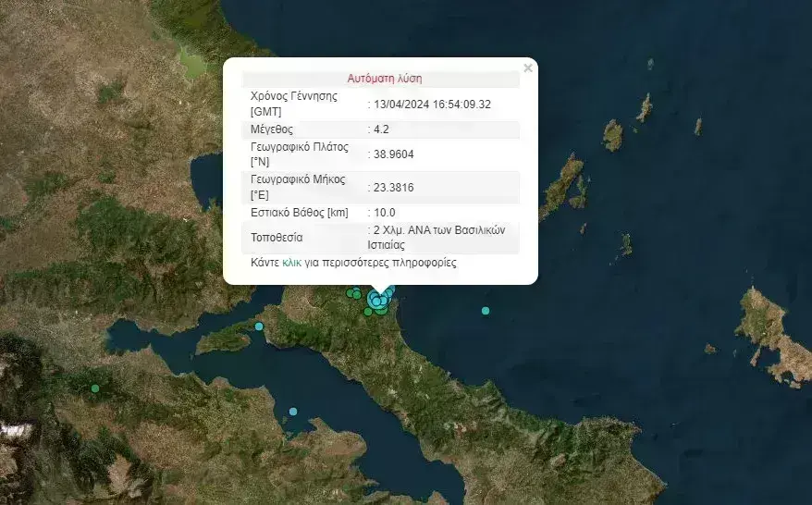This screenshot has height=505, width=812.
Task: Click the 'Μέγεθος' row label
Action: (272, 129)
